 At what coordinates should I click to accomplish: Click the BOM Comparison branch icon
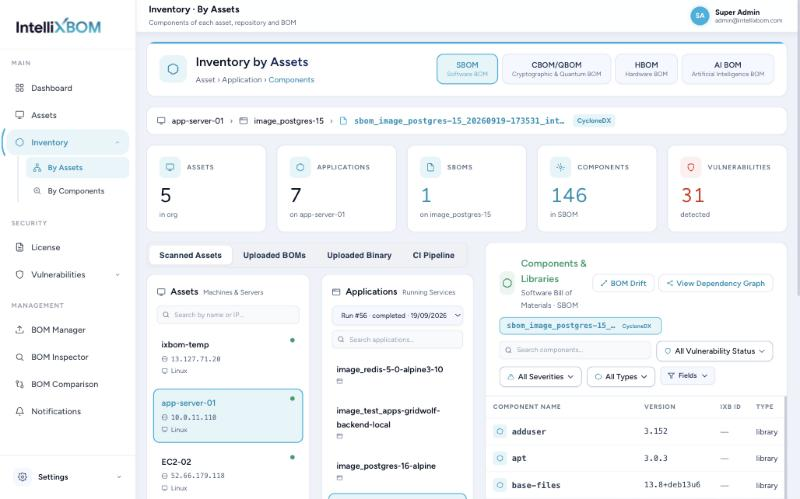tap(19, 384)
